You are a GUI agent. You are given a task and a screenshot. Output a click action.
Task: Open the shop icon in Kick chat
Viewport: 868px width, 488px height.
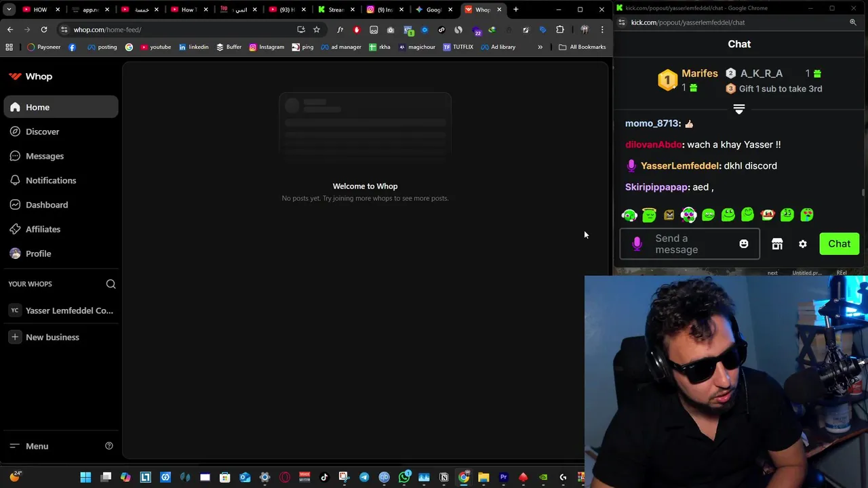(x=777, y=244)
